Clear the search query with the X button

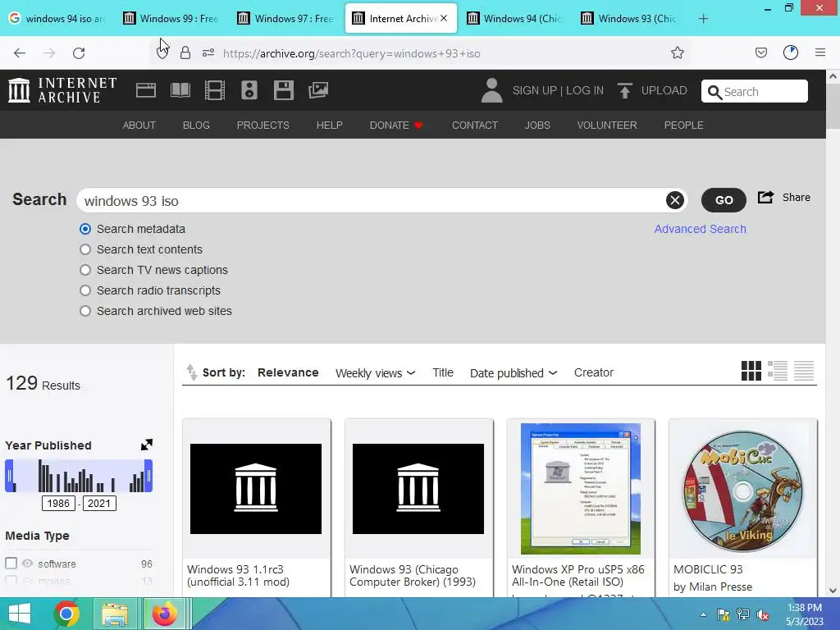(675, 200)
